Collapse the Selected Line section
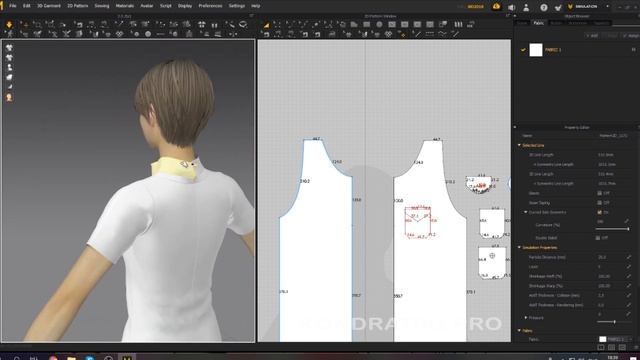 (x=519, y=145)
